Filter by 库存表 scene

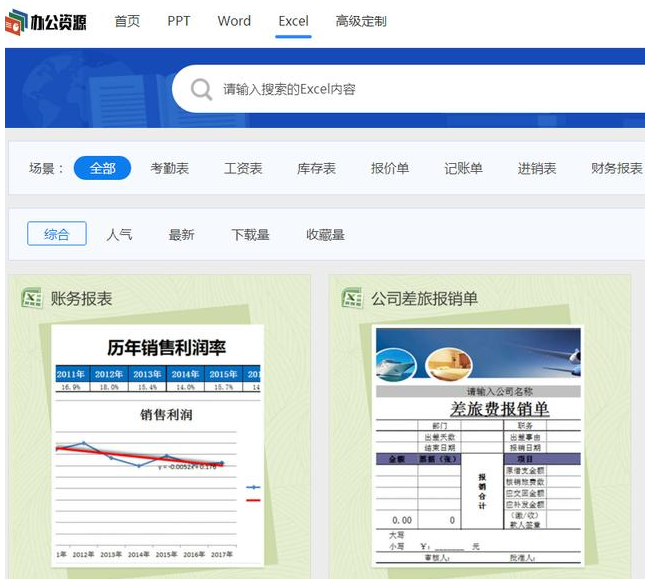(316, 168)
